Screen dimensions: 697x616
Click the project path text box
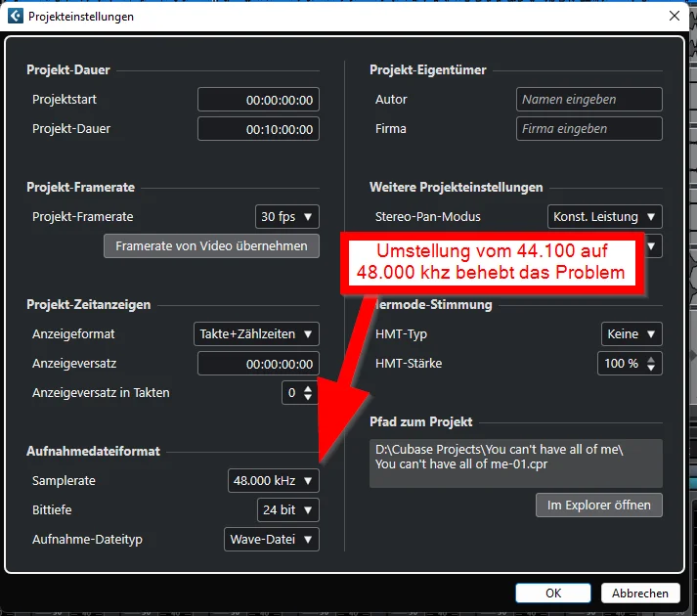click(516, 463)
